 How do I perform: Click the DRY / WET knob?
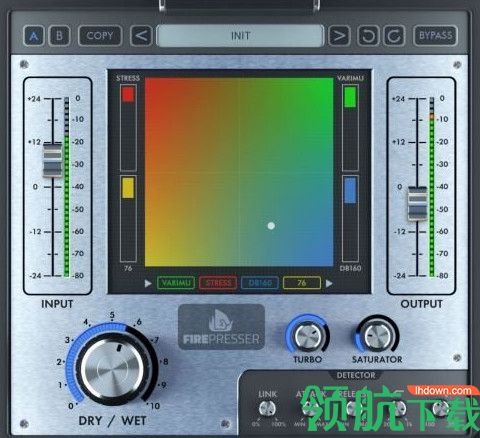point(112,370)
